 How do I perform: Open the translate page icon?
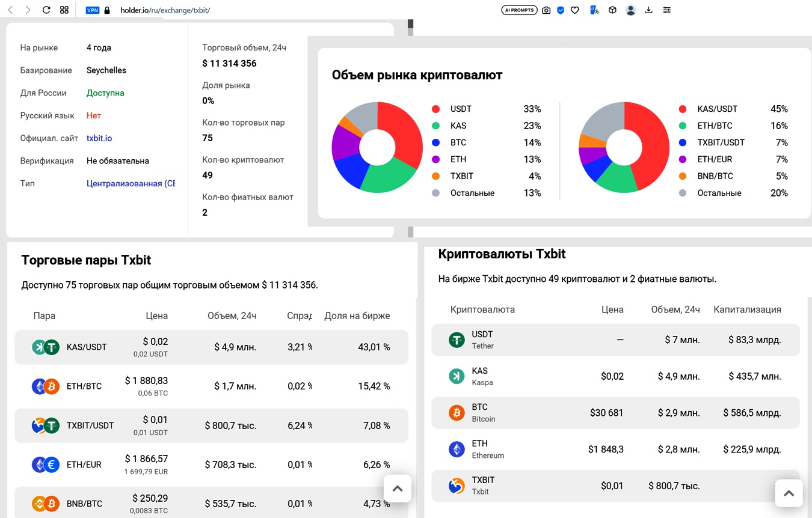594,10
